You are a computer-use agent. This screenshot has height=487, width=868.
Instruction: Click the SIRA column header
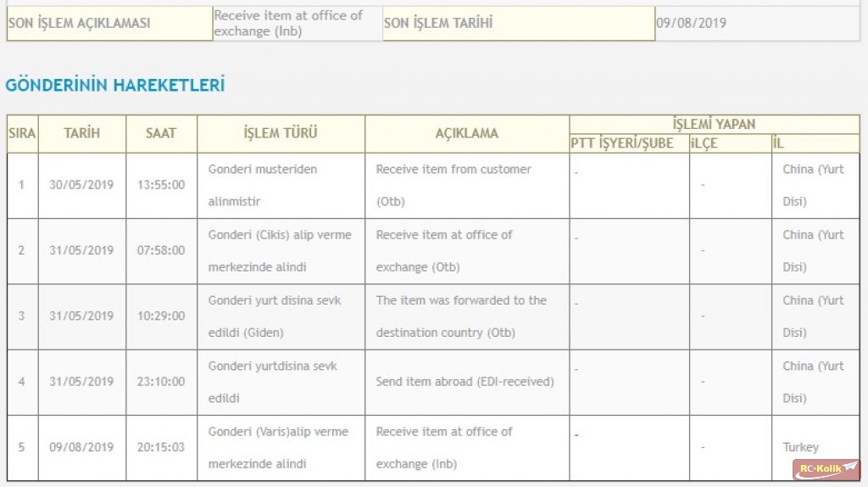(x=22, y=133)
